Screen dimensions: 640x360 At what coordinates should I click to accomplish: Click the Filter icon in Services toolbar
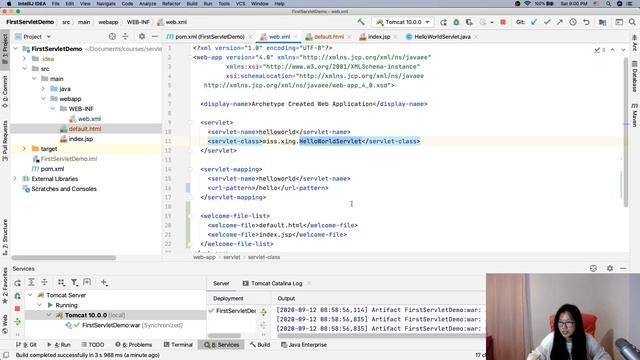click(74, 282)
